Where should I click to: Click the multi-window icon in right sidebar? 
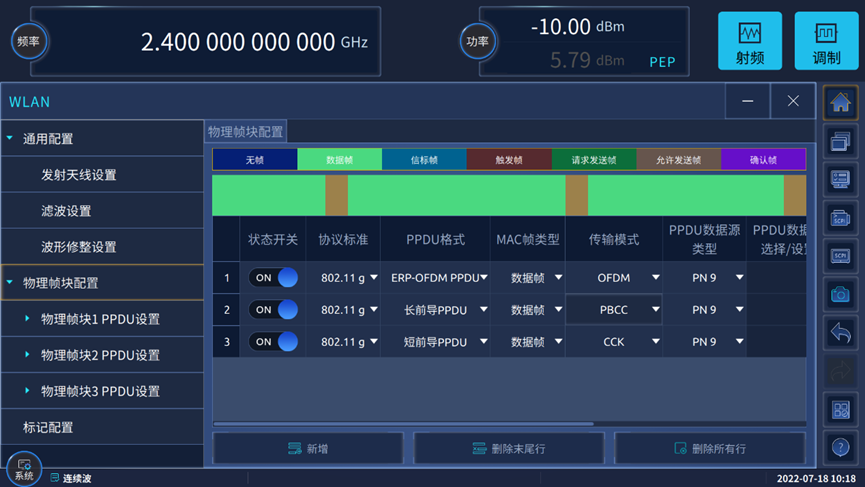pyautogui.click(x=840, y=141)
